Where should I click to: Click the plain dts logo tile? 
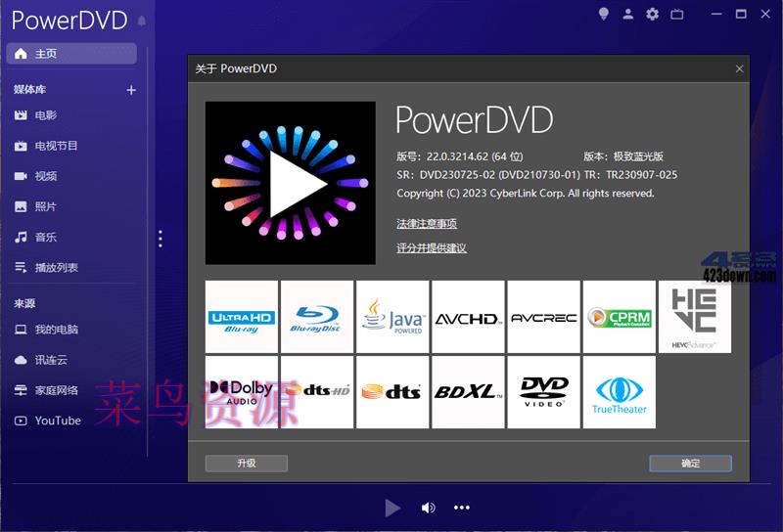(x=392, y=392)
